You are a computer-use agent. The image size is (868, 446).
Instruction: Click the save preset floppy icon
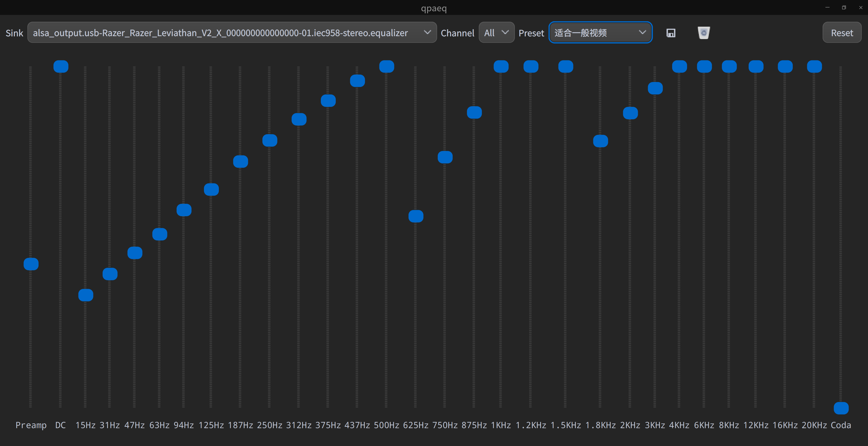pyautogui.click(x=671, y=33)
